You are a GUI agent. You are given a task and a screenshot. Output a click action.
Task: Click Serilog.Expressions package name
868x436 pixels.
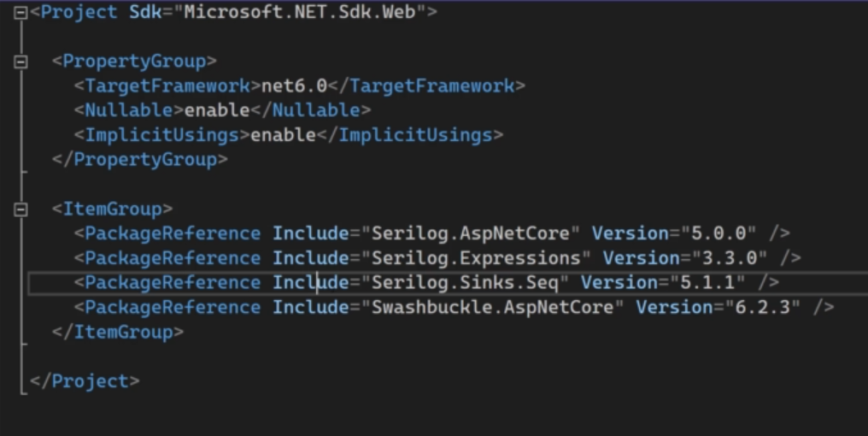[x=476, y=258]
